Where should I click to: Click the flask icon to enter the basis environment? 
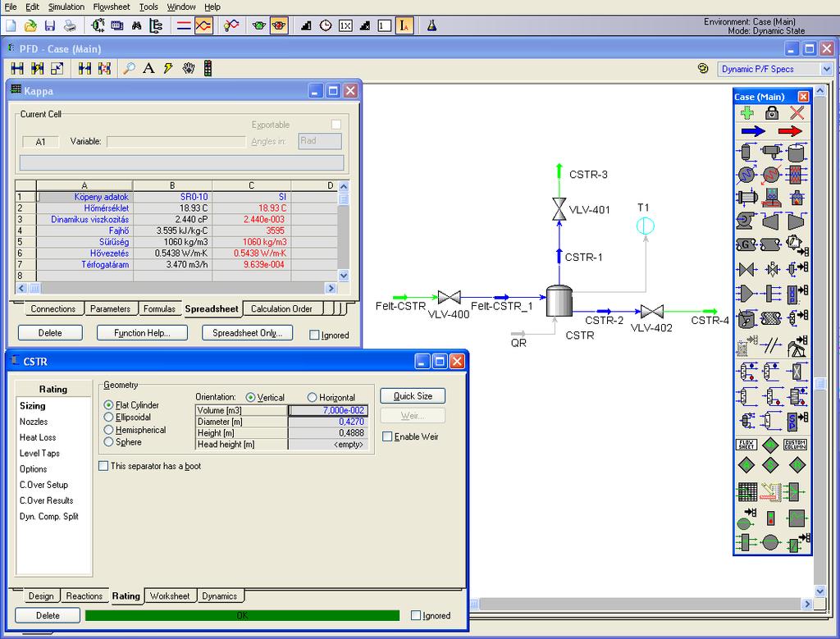pyautogui.click(x=431, y=25)
